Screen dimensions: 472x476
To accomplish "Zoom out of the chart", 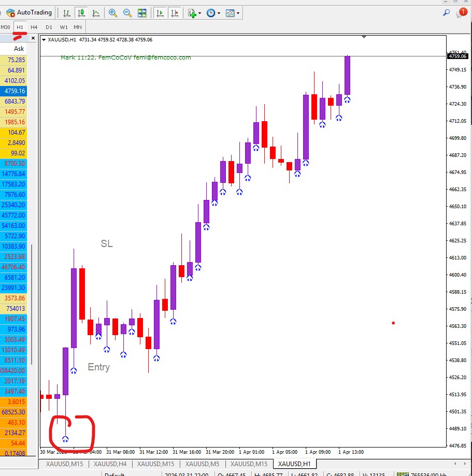I will point(127,13).
